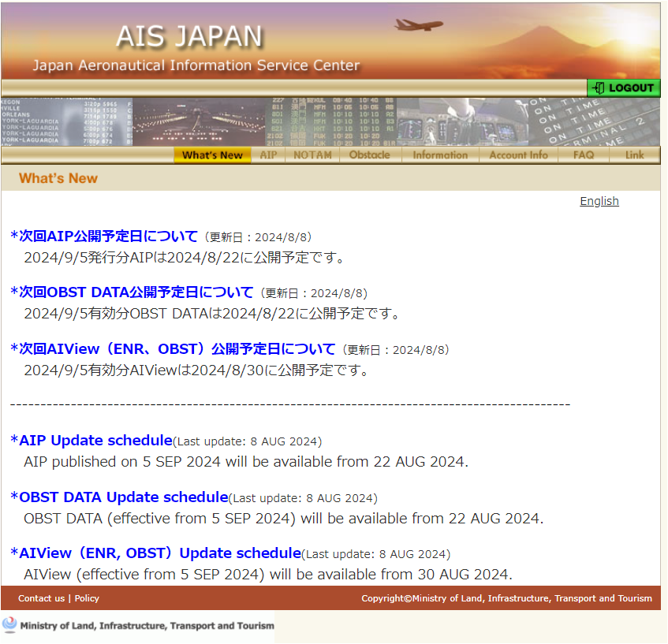Click 'OBST DATA (effective from 5 SEP 2024)' sentence
The image size is (668, 644).
[x=284, y=519]
